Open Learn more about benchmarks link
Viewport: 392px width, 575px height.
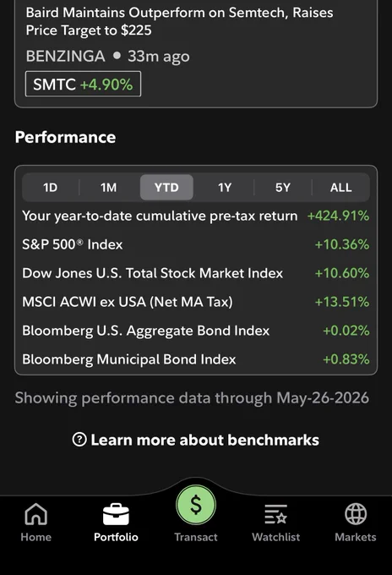click(204, 440)
